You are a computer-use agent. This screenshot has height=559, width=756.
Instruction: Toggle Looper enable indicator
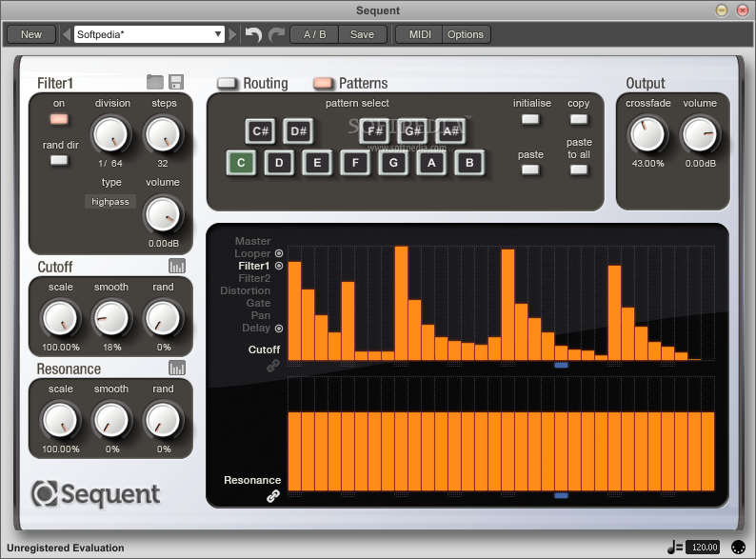(279, 253)
